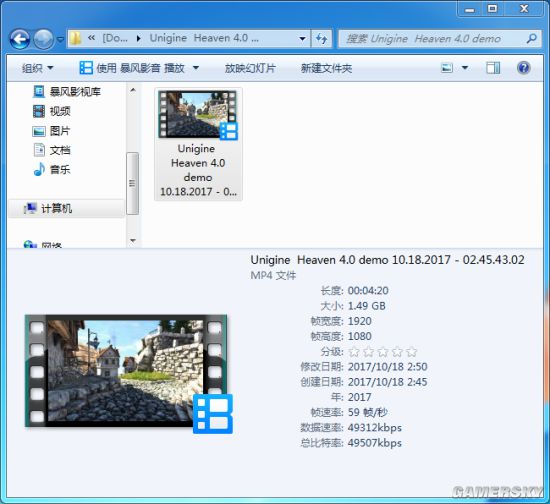Expand the 组织 dropdown menu
The image size is (550, 504).
[37, 68]
